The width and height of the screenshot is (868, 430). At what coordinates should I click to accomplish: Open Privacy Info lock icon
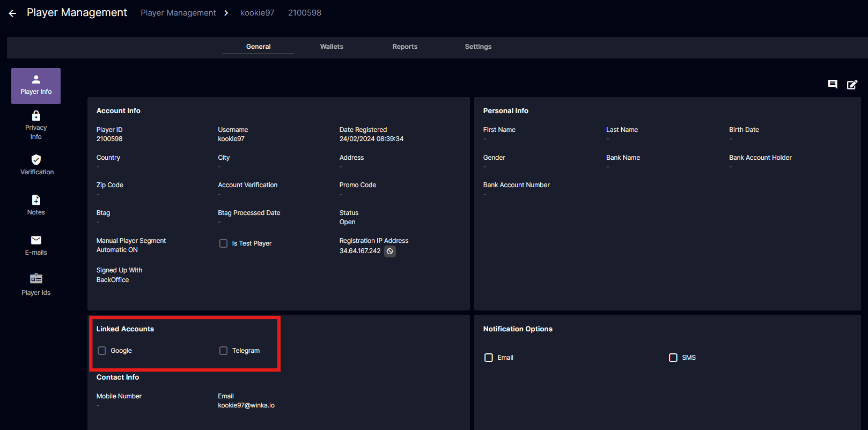[x=36, y=116]
